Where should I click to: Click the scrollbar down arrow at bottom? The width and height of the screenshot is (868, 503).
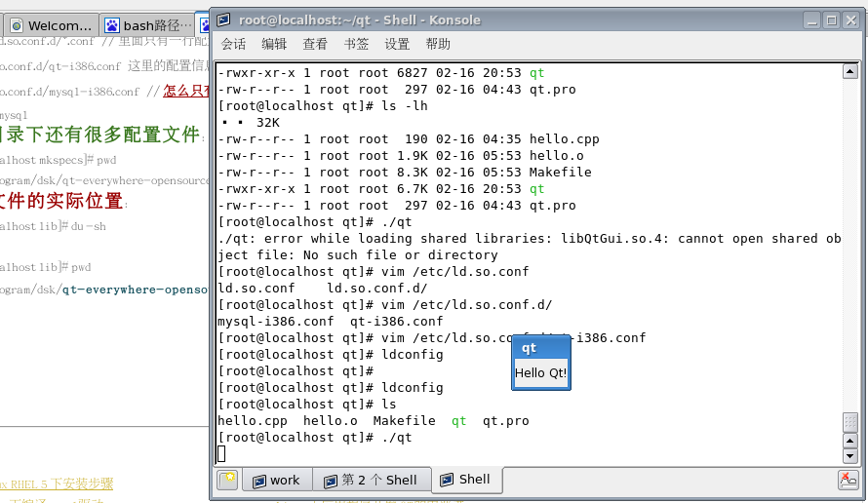(850, 456)
